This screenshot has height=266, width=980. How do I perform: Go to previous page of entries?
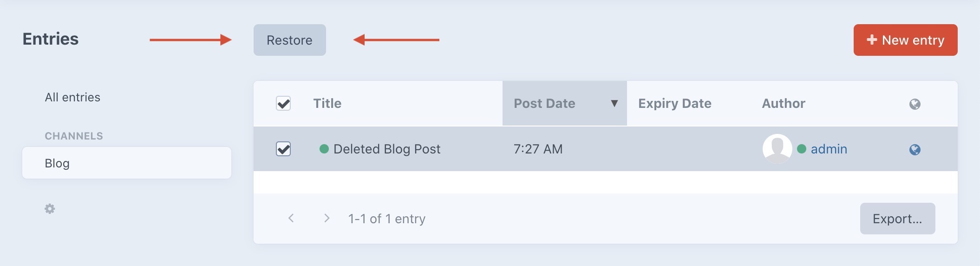click(291, 218)
